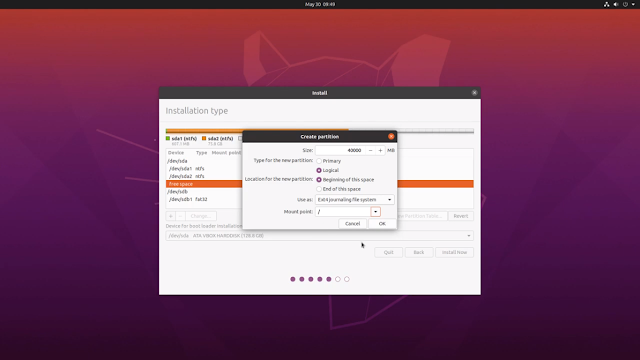Viewport: 640px width, 360px height.
Task: Click the Back button
Action: [x=419, y=252]
